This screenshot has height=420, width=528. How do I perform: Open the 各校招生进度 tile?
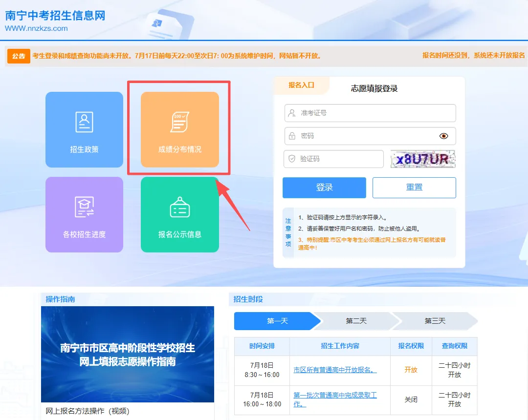pyautogui.click(x=84, y=214)
